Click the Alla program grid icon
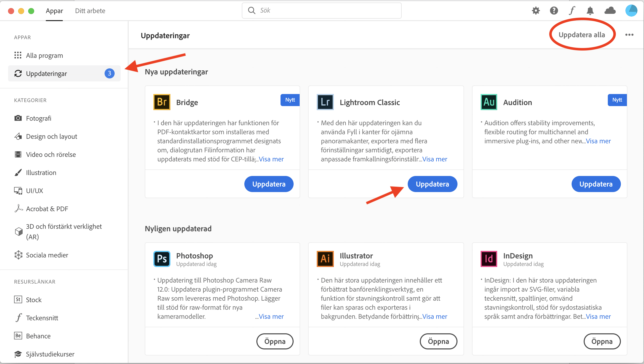644x364 pixels. [x=18, y=55]
